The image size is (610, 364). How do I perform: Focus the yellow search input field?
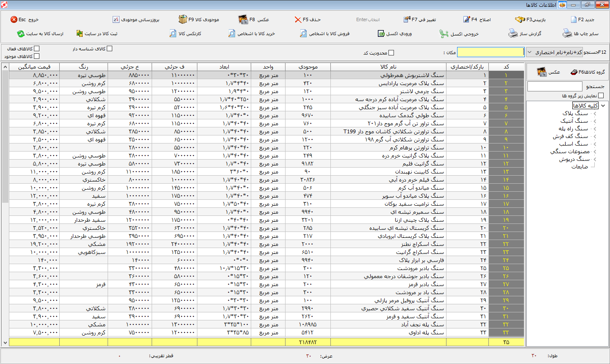tap(491, 52)
